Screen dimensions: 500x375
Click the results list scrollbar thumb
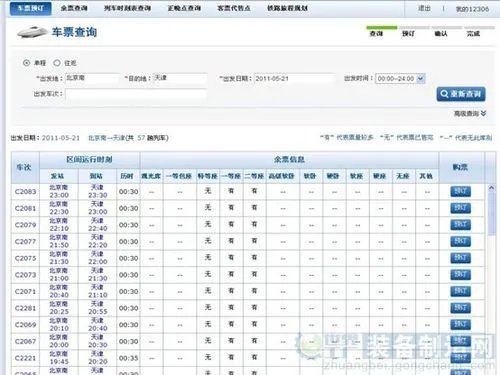coord(491,213)
